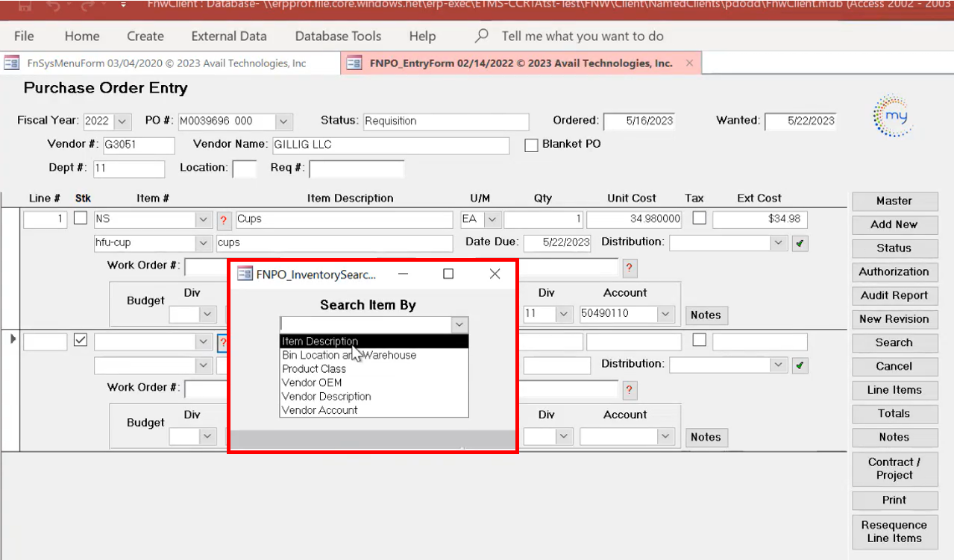
Task: Open the Search Item By combo box arrow
Action: (459, 324)
